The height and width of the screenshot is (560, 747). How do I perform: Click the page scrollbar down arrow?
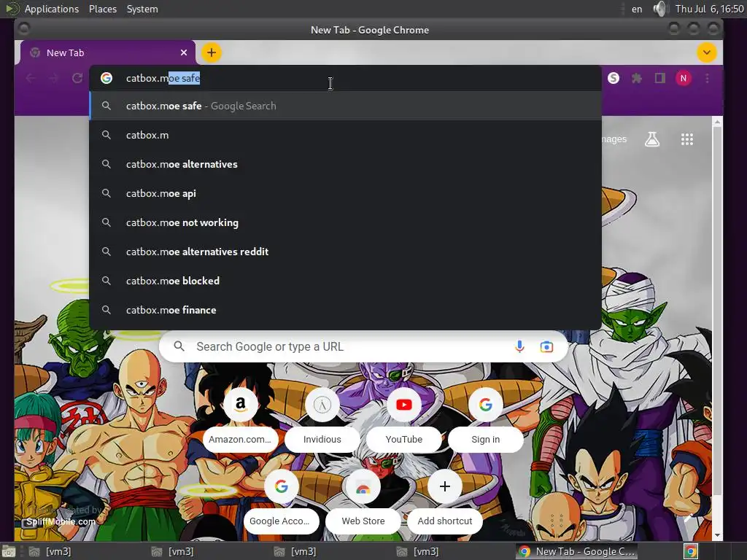718,535
